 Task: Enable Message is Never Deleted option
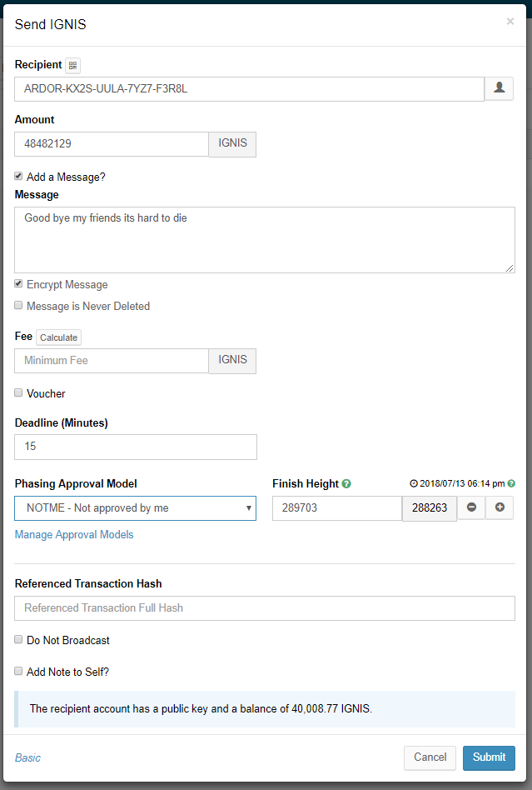pos(19,306)
